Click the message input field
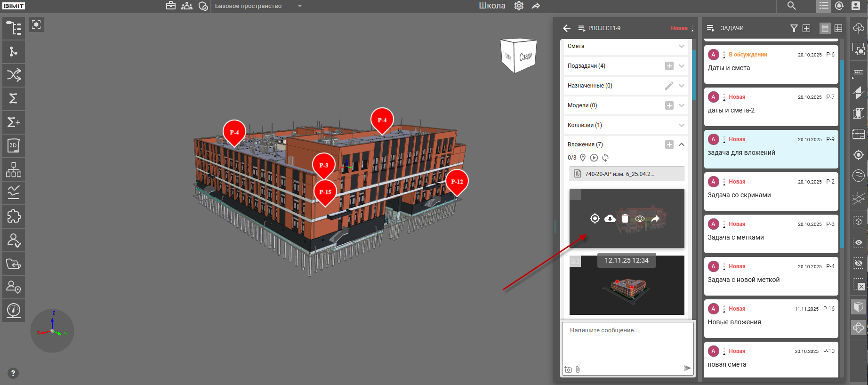This screenshot has width=868, height=385. coord(627,344)
